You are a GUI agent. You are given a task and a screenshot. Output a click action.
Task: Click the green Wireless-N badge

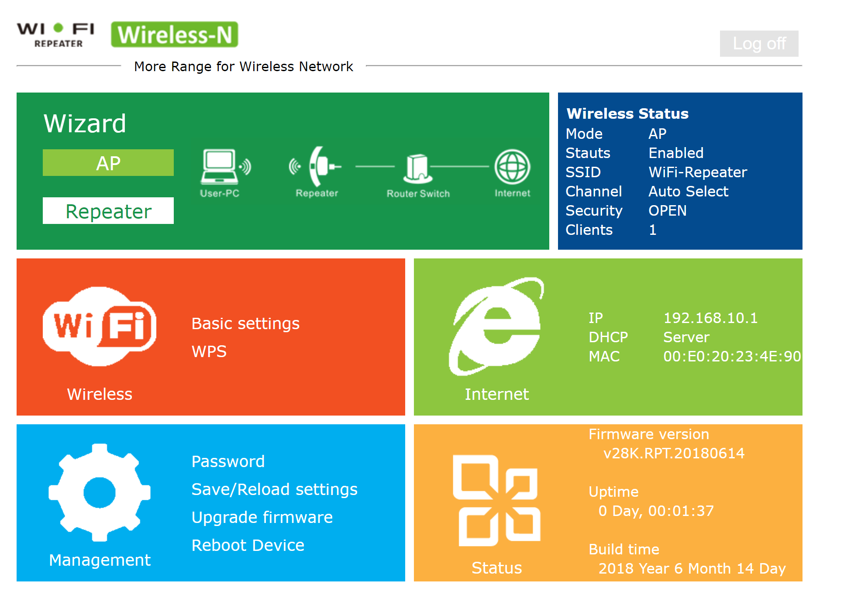pyautogui.click(x=174, y=34)
